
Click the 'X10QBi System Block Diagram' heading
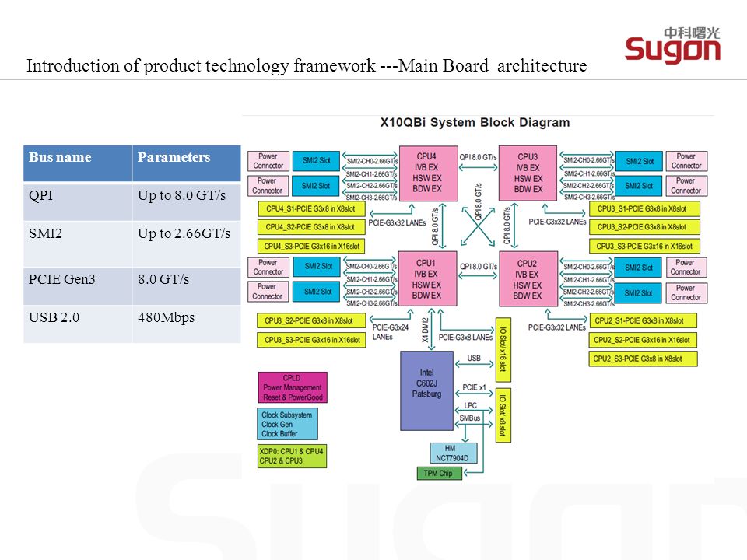coord(475,122)
